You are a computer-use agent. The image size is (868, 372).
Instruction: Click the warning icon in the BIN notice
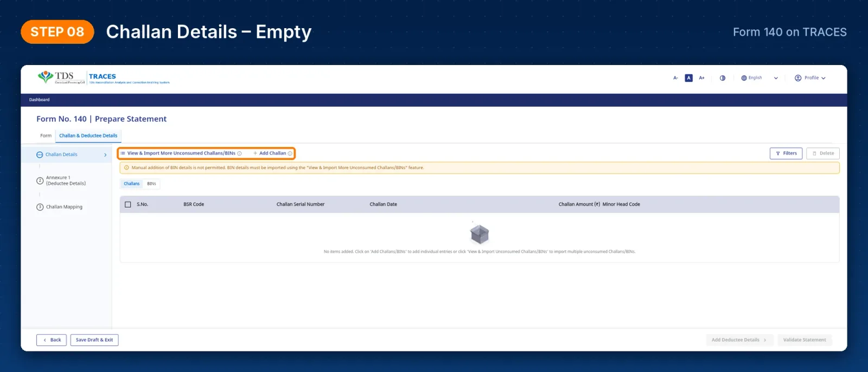point(126,168)
